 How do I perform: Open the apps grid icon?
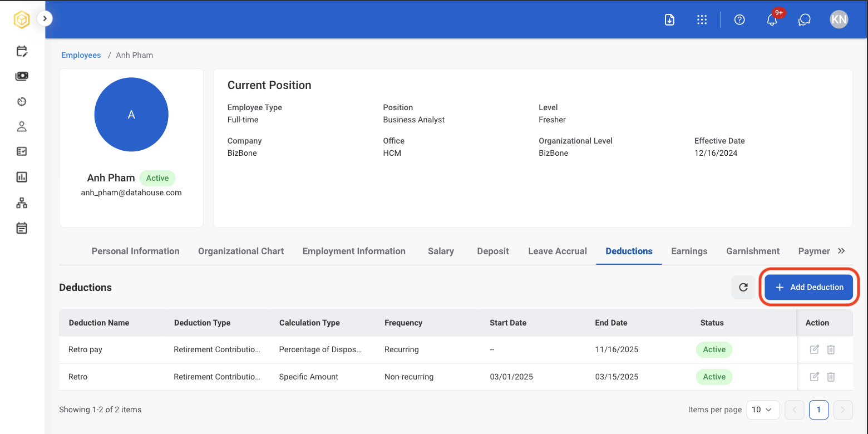702,19
